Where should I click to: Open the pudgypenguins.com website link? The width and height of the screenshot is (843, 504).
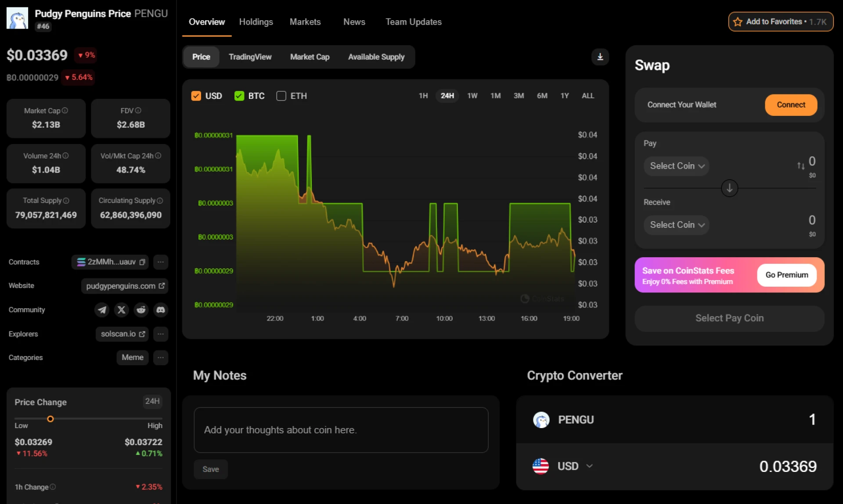click(124, 285)
